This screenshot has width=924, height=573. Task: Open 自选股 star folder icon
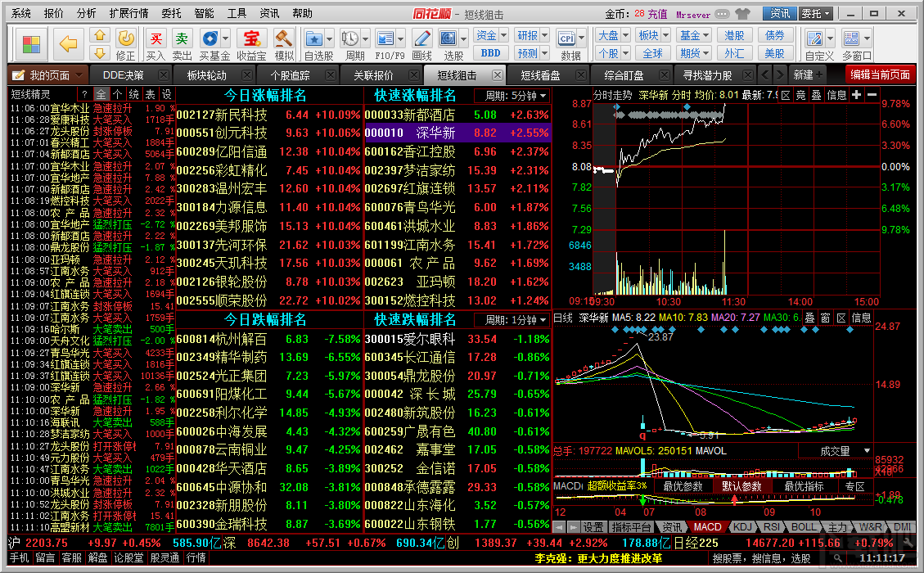click(314, 39)
